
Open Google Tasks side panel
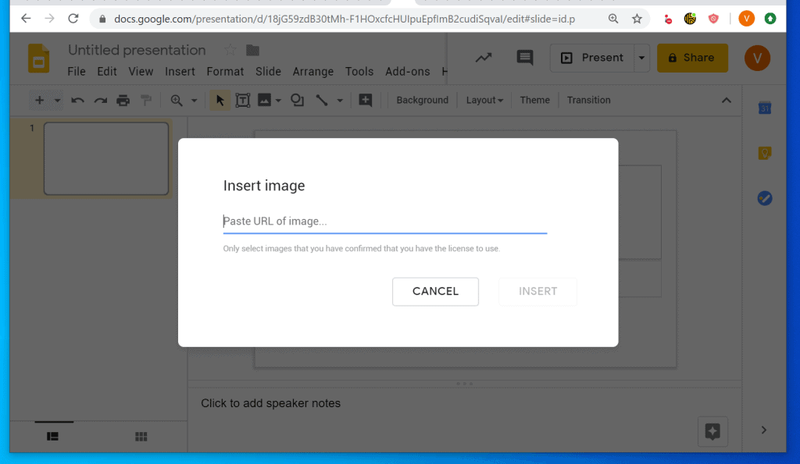[x=764, y=198]
